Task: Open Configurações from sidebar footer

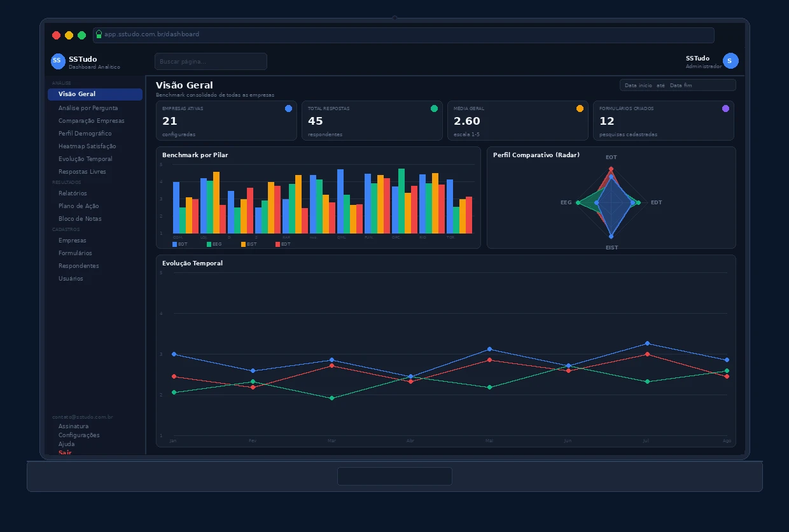Action: point(79,435)
